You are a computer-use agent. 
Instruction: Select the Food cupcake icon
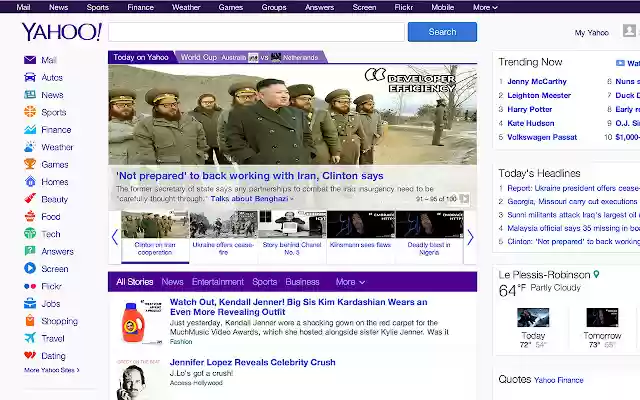click(30, 216)
